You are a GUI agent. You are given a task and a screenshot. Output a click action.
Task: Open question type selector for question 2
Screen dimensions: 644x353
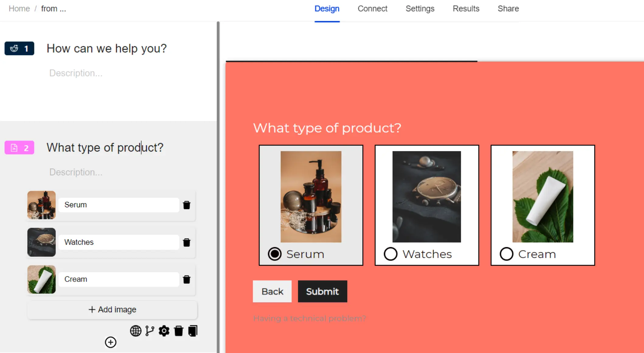click(x=19, y=147)
